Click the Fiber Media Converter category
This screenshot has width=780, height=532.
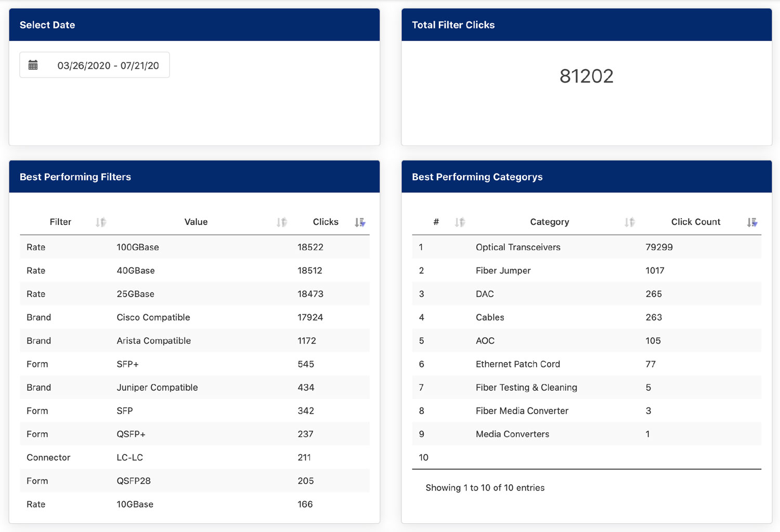click(522, 411)
